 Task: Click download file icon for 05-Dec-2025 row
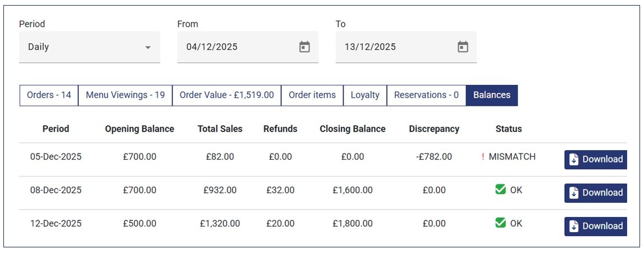pyautogui.click(x=574, y=160)
